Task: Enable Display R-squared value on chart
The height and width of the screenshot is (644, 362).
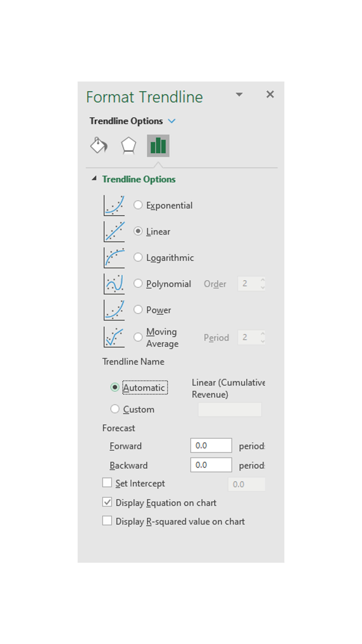Action: 107,521
